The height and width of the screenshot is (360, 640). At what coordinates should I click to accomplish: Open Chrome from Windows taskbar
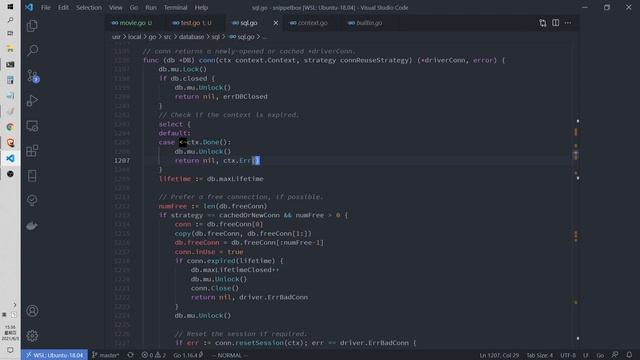point(10,127)
